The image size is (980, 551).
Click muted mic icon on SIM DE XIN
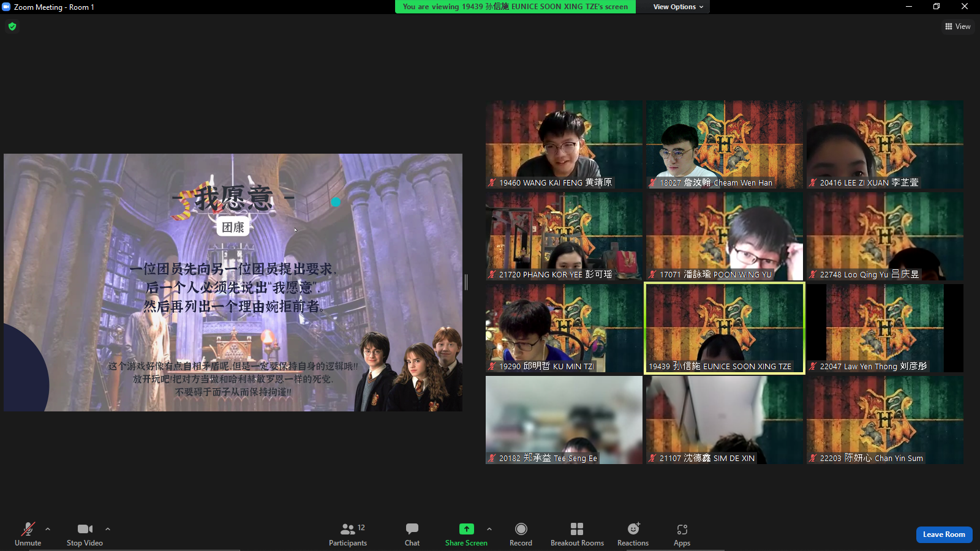click(x=652, y=458)
